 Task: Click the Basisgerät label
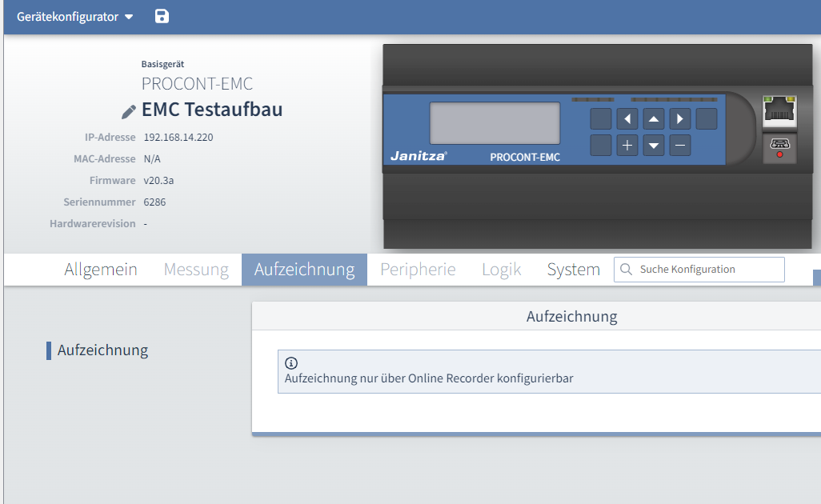click(162, 64)
